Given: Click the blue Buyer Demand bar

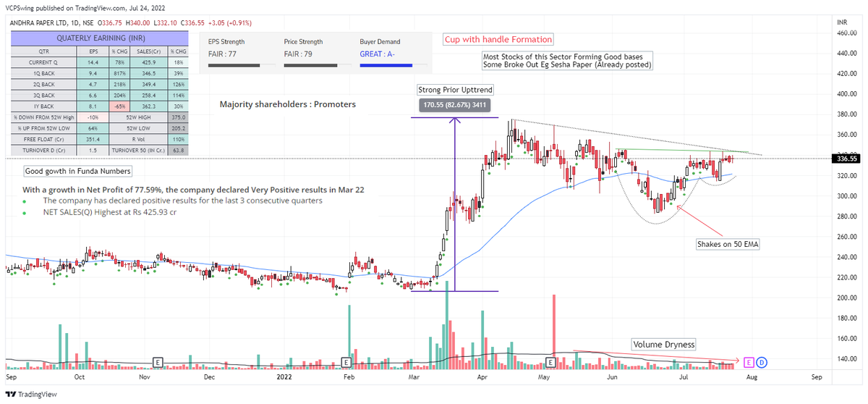Looking at the screenshot, I should coord(388,65).
